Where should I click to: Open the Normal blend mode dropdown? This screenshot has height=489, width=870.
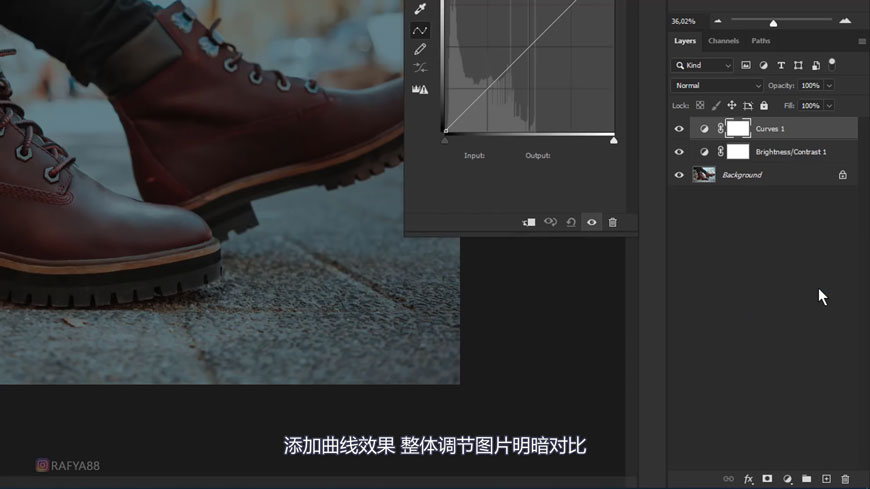(717, 85)
